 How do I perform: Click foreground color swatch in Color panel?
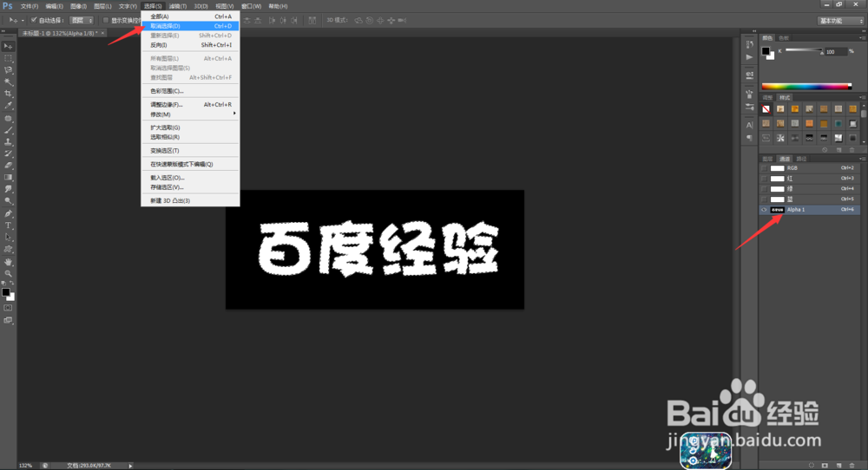[766, 51]
